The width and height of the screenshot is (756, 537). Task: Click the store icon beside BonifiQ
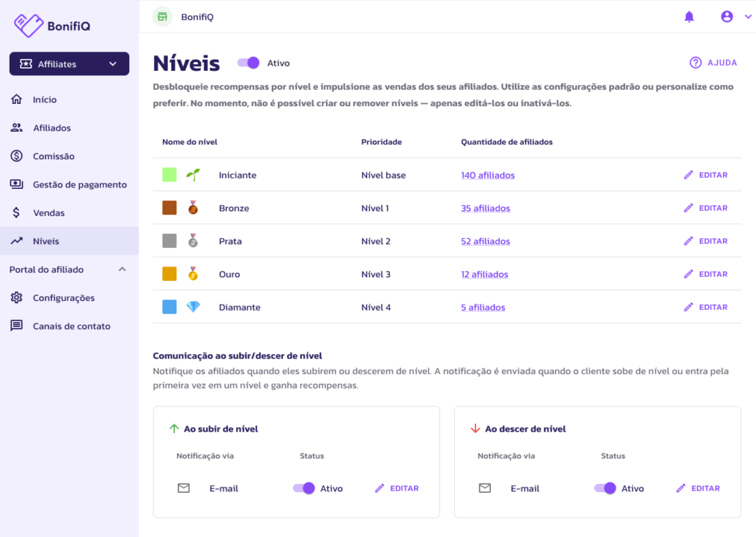click(162, 16)
